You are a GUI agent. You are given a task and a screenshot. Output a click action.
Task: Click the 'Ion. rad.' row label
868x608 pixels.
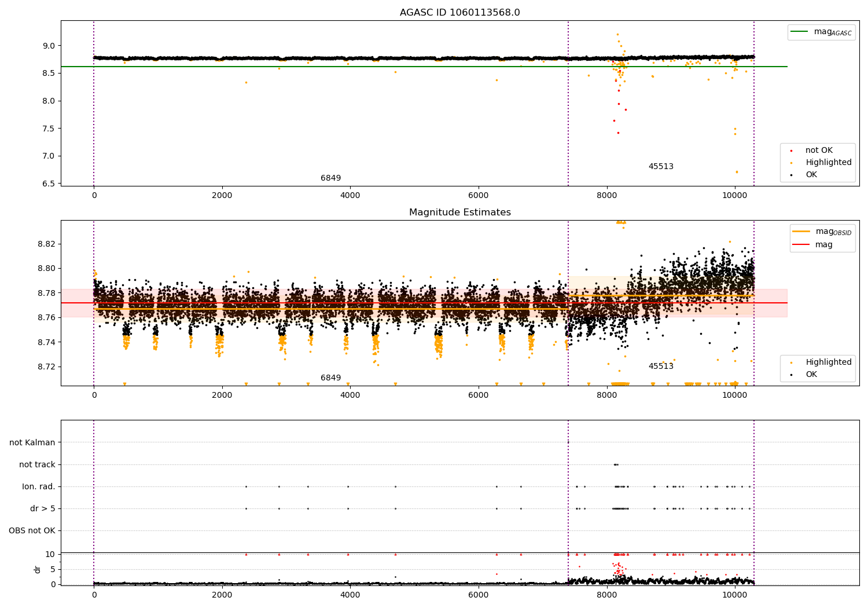pos(39,487)
